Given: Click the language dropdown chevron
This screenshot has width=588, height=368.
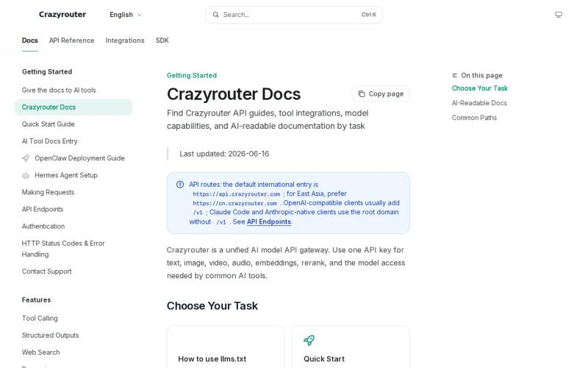Looking at the screenshot, I should (140, 15).
